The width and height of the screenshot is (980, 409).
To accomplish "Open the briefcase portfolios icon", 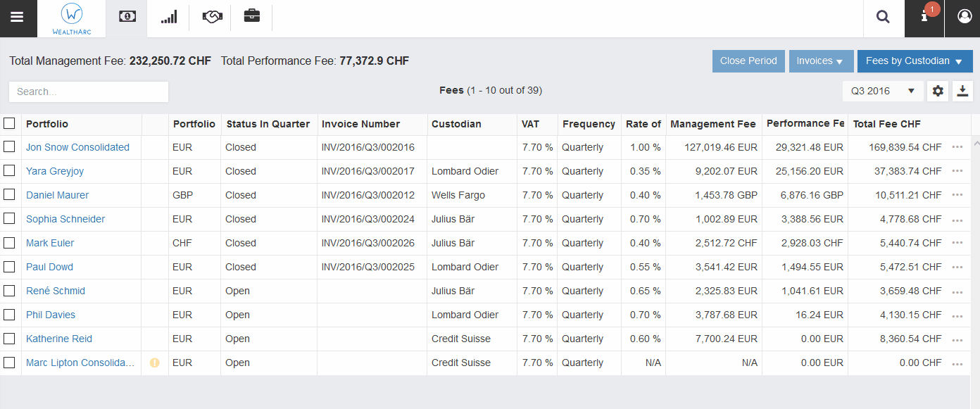I will (251, 16).
